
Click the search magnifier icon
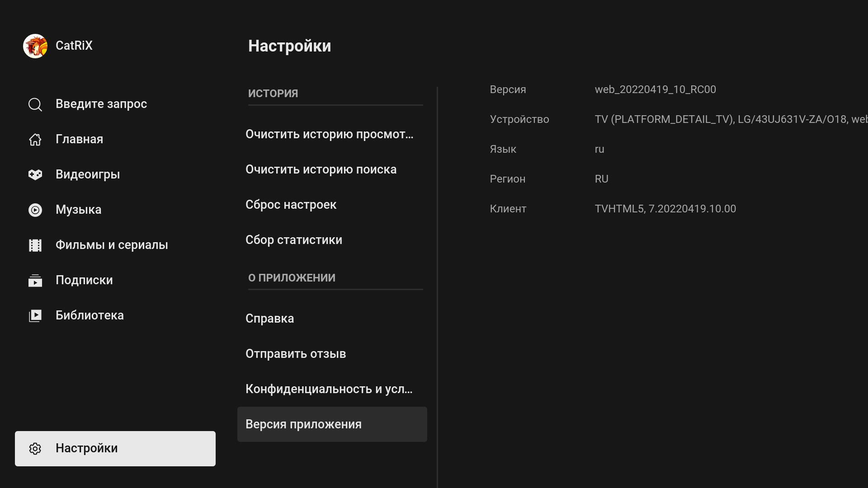pos(35,104)
